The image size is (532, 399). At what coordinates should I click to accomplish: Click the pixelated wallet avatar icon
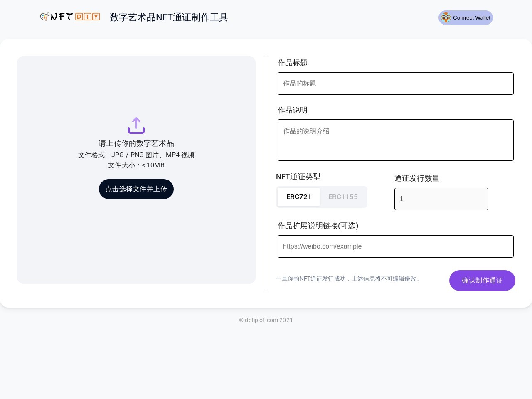tap(446, 17)
